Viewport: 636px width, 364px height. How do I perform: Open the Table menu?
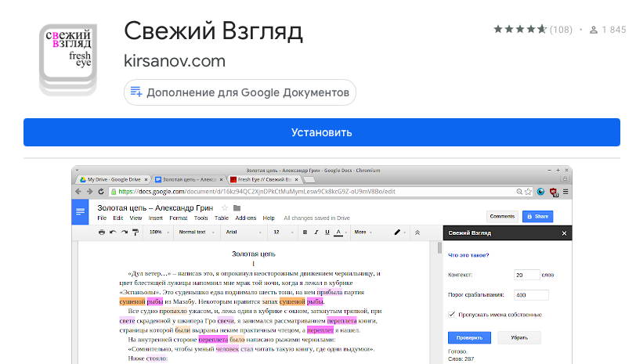click(222, 218)
